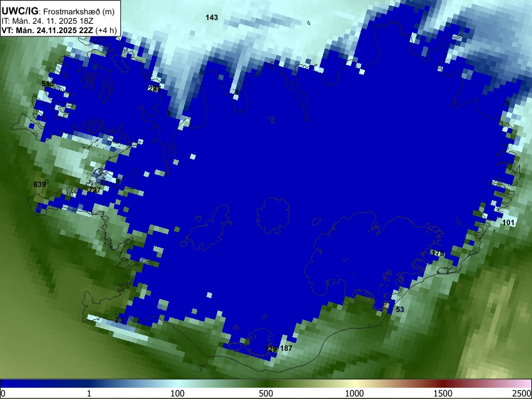Select the 143 value label over the sea

[x=212, y=18]
